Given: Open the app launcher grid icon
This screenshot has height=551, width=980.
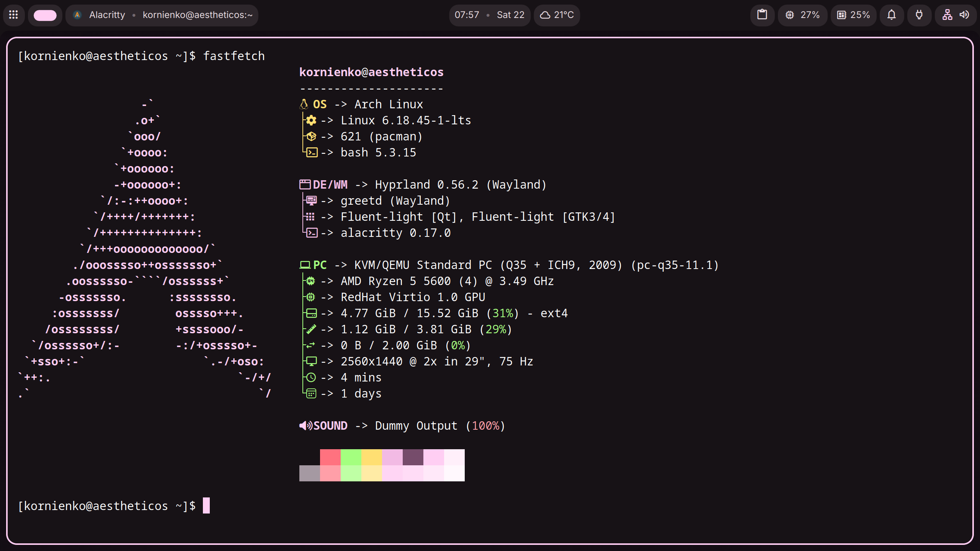Looking at the screenshot, I should (x=13, y=15).
